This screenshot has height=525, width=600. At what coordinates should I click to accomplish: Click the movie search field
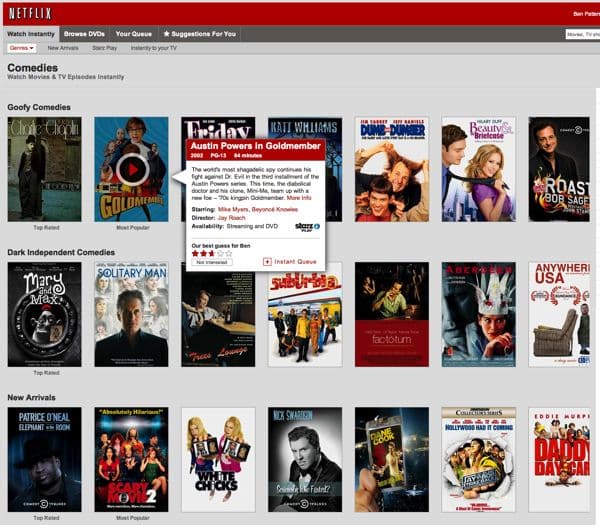582,34
